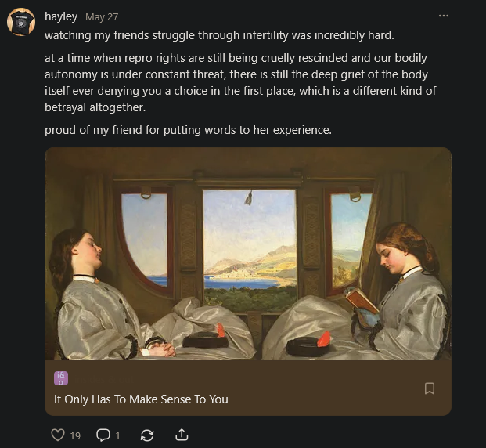Image resolution: width=486 pixels, height=448 pixels.
Task: Restack the note with circular arrows icon
Action: pos(146,435)
